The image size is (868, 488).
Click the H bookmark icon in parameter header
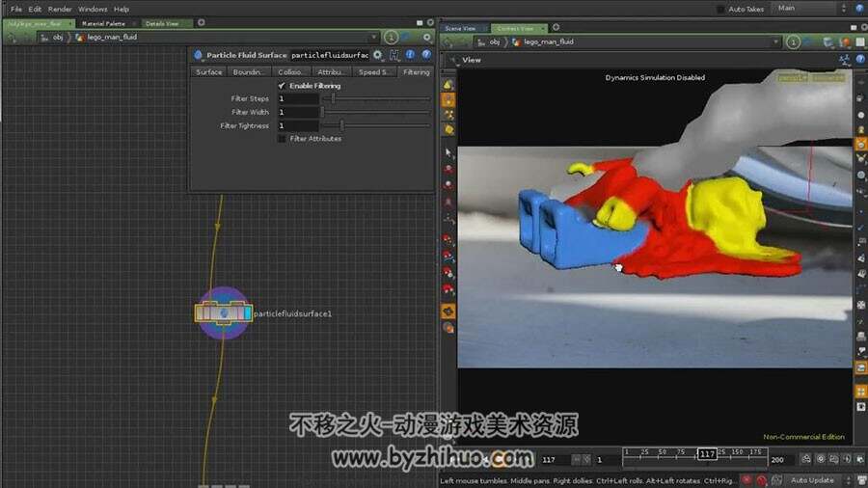point(394,55)
